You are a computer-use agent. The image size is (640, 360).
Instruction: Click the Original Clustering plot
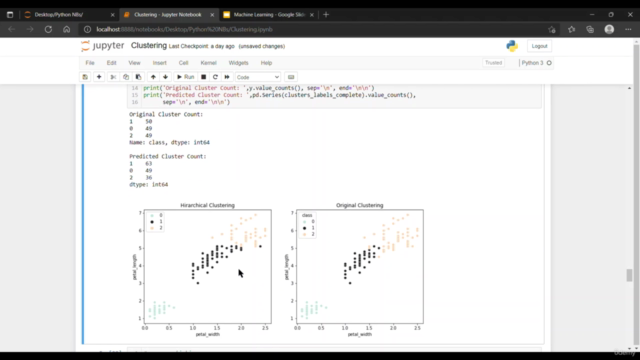coord(360,267)
